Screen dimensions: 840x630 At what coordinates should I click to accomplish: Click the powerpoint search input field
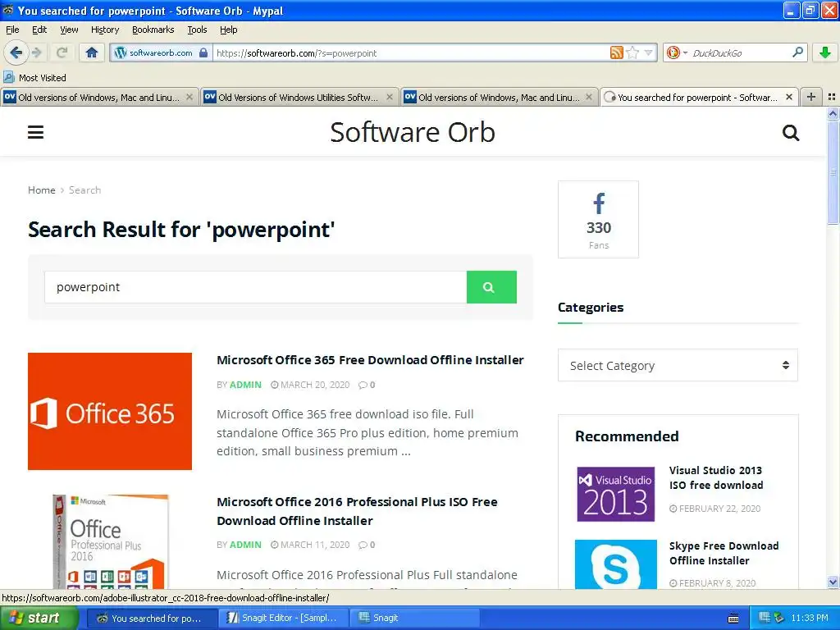coord(256,287)
